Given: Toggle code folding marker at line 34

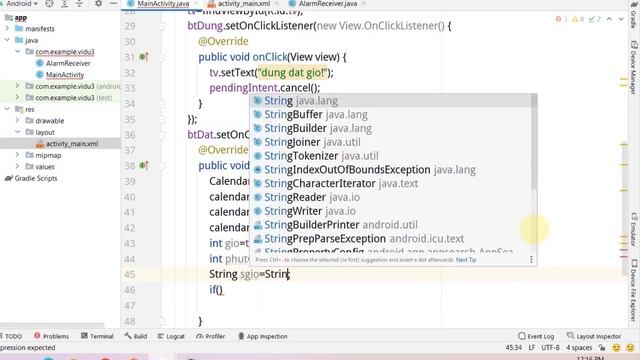Looking at the screenshot, I should point(162,104).
